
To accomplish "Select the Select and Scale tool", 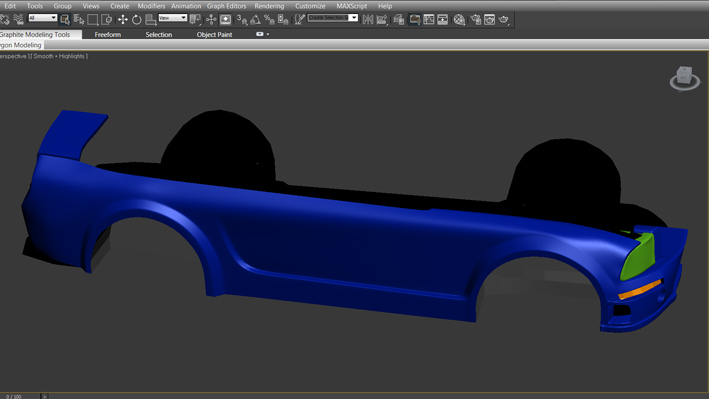I will point(151,19).
